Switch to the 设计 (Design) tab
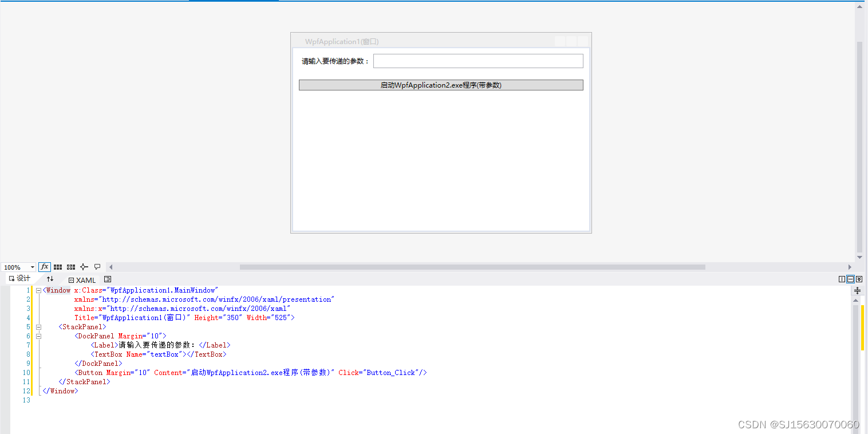This screenshot has width=868, height=434. tap(21, 279)
